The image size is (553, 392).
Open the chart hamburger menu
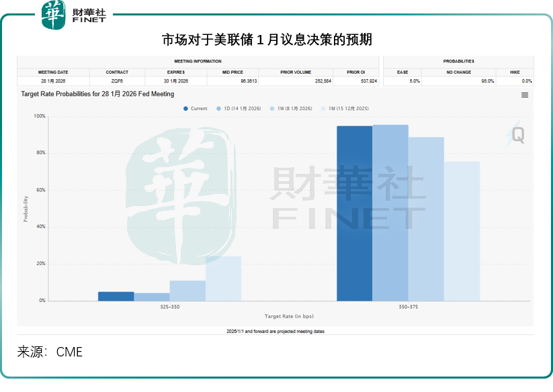525,95
